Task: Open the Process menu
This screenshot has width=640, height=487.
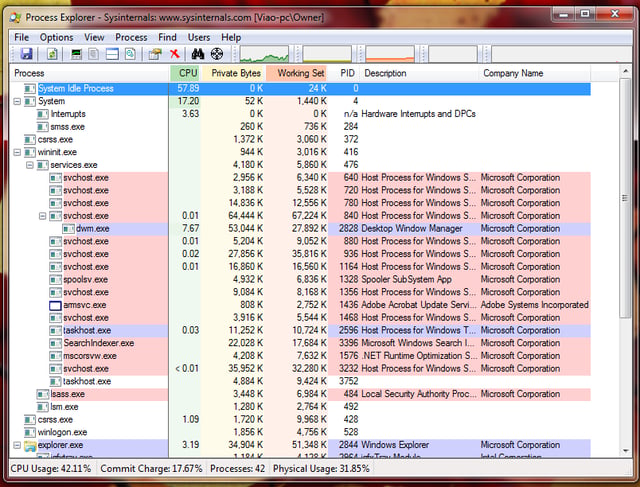Action: (x=131, y=38)
